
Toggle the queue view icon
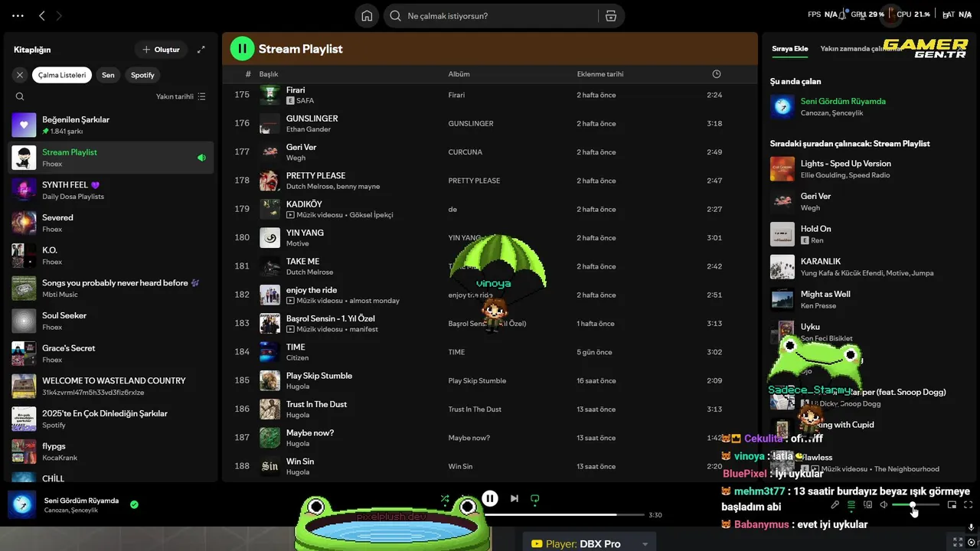pyautogui.click(x=851, y=505)
